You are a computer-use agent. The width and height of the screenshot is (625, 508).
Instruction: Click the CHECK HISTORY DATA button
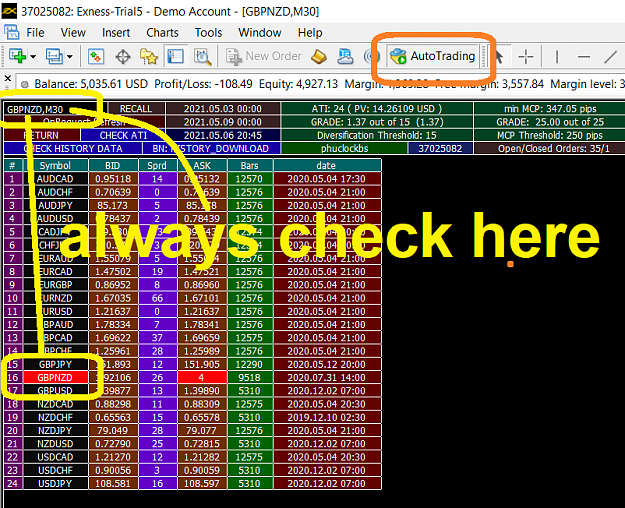pos(73,148)
